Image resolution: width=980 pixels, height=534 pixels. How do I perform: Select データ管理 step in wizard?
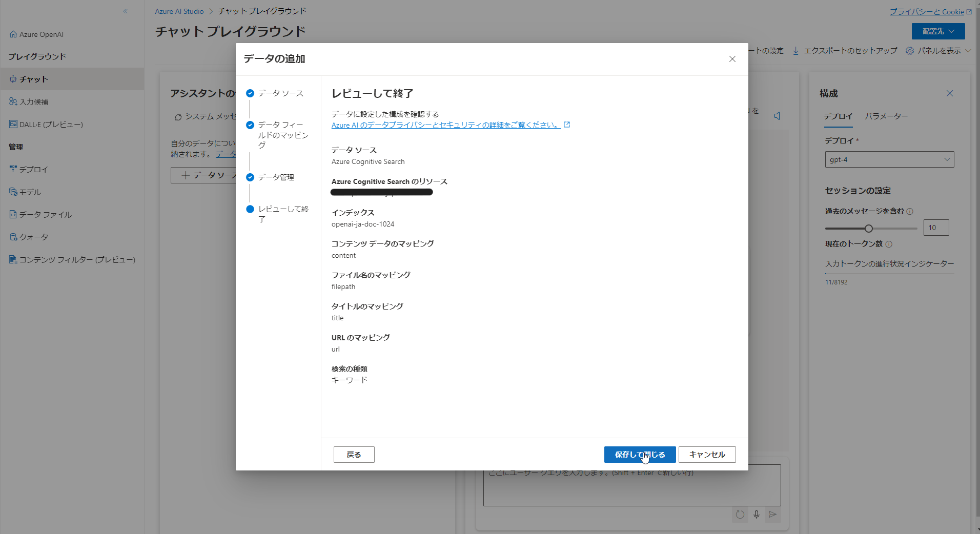pos(271,177)
